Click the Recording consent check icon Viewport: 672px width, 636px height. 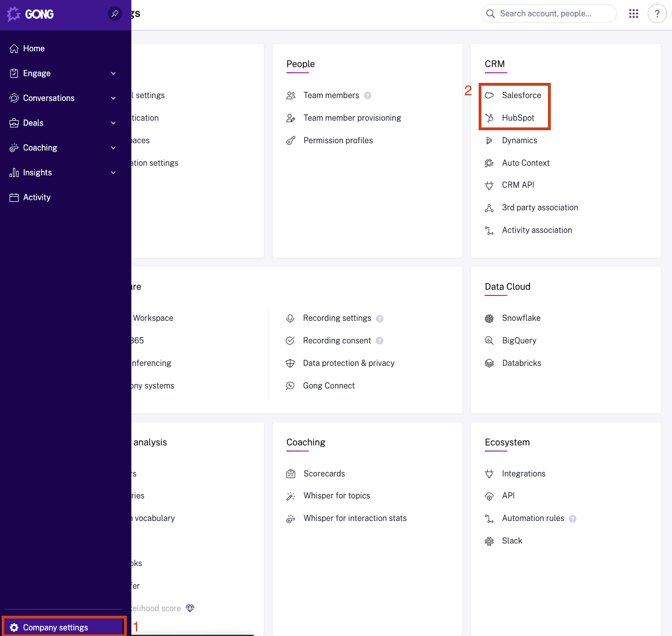coord(290,341)
